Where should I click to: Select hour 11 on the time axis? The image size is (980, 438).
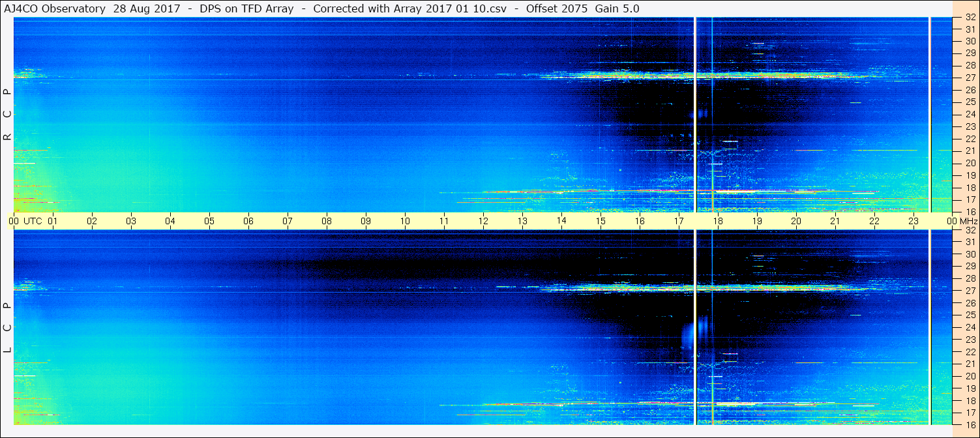coord(444,221)
